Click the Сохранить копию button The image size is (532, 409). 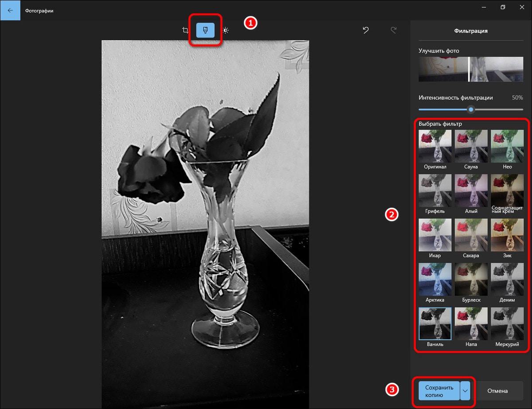tap(439, 391)
